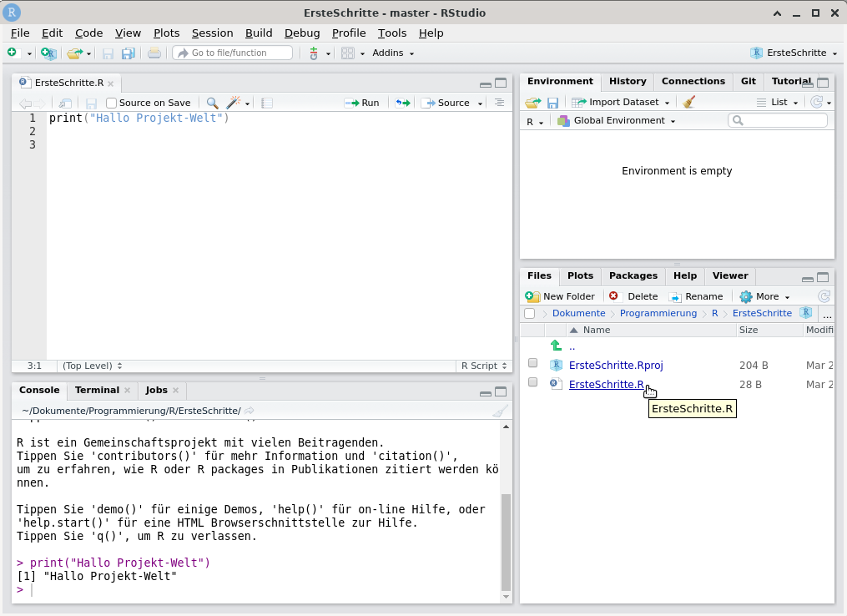Click the Code tools magic wand icon

pos(234,103)
